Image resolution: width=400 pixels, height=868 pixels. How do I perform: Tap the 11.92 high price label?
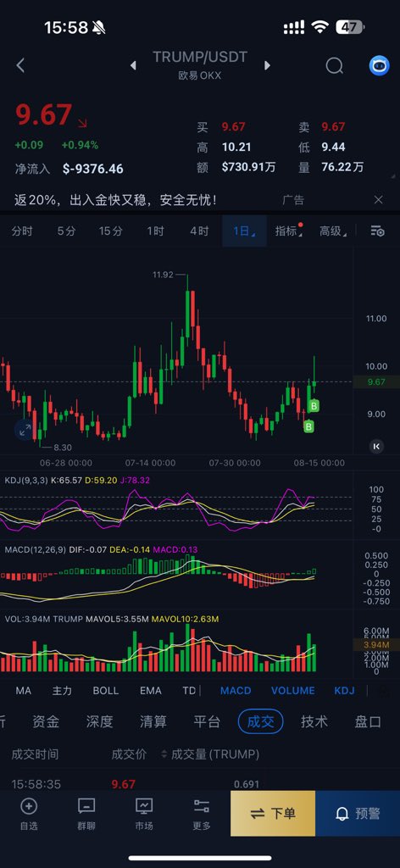coord(164,274)
